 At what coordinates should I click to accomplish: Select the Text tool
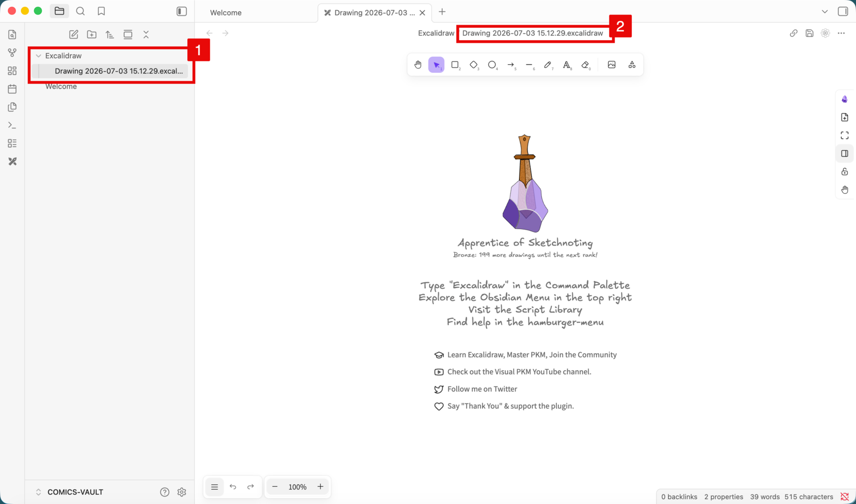(567, 65)
